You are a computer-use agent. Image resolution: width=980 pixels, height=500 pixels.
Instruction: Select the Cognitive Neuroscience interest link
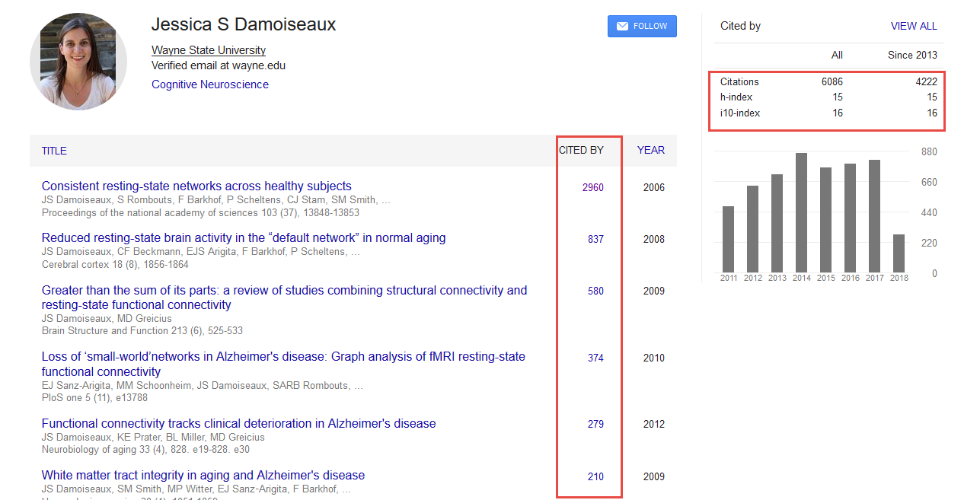(x=209, y=84)
